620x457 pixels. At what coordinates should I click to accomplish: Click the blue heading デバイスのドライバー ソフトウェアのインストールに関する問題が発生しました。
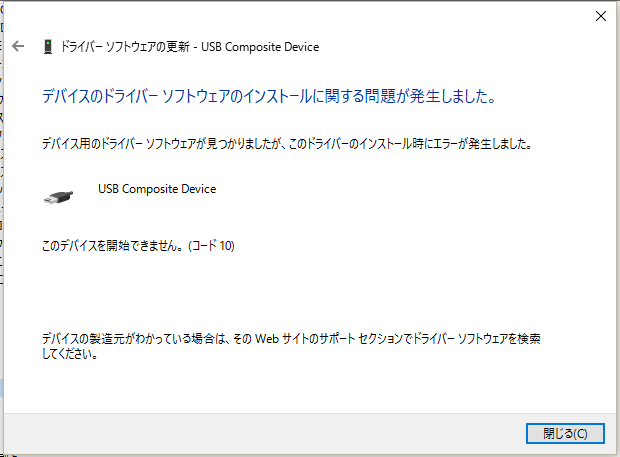(x=269, y=96)
